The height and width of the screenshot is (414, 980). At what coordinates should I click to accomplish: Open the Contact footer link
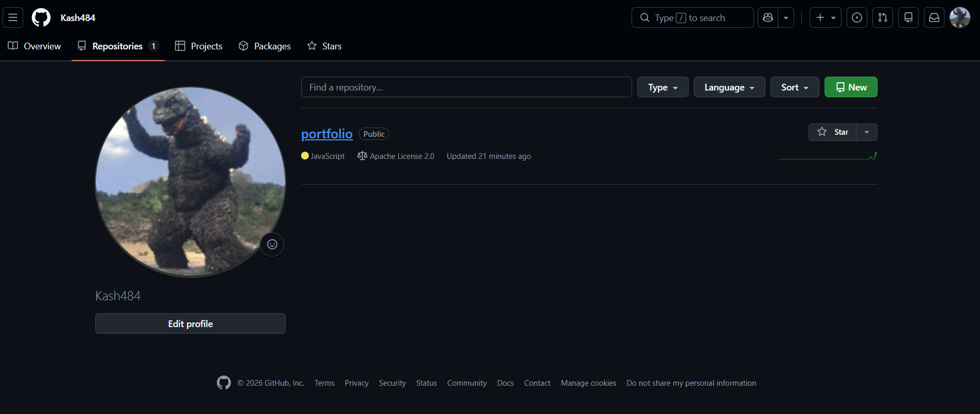537,383
